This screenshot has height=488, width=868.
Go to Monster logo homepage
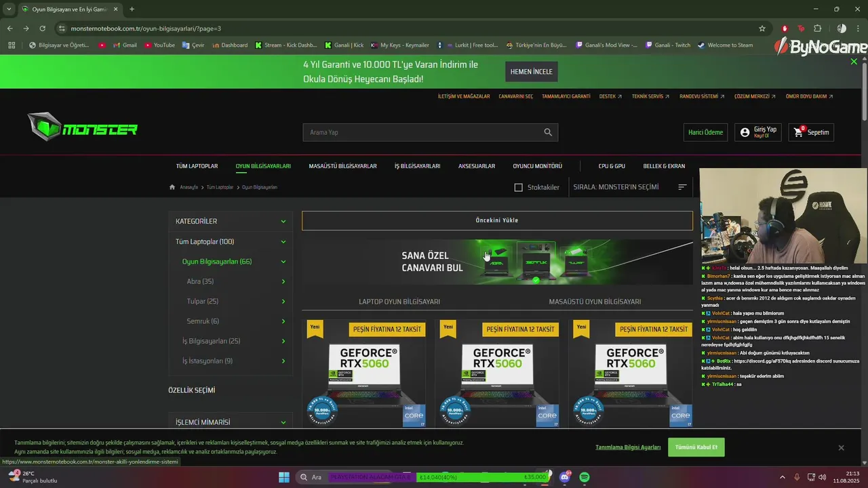pos(82,127)
